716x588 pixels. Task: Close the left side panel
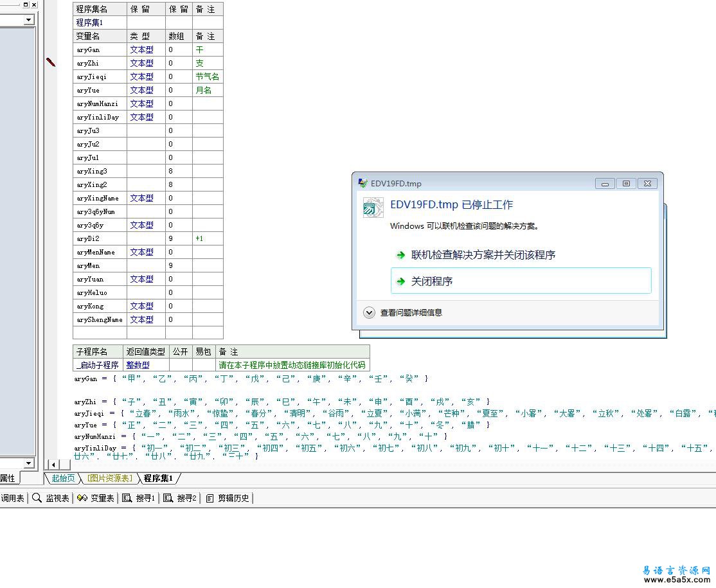coord(34,4)
